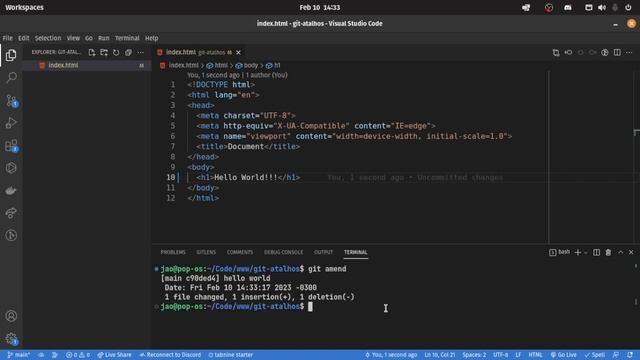Image resolution: width=640 pixels, height=360 pixels.
Task: Open the new terminal profile dropdown
Action: pyautogui.click(x=585, y=253)
